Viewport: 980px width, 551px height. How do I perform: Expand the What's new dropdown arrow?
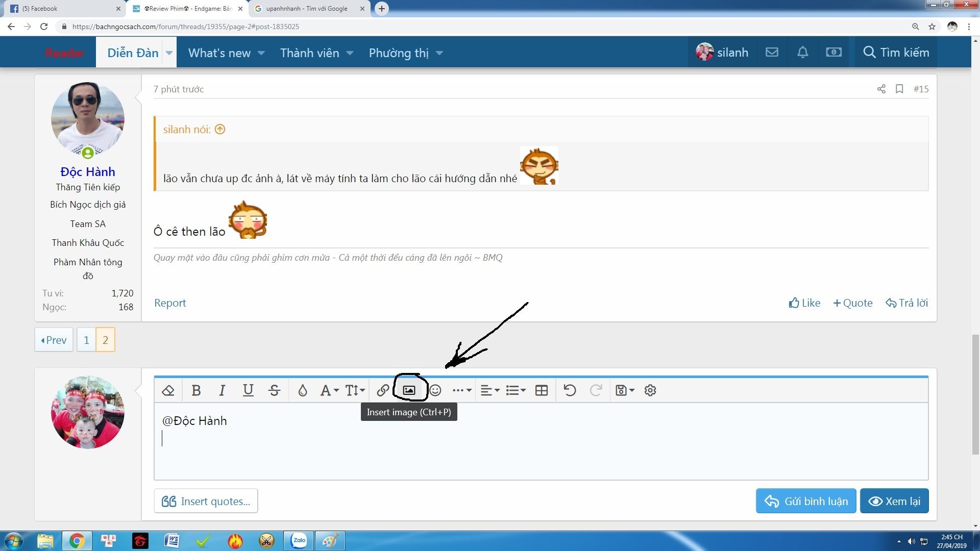click(261, 53)
